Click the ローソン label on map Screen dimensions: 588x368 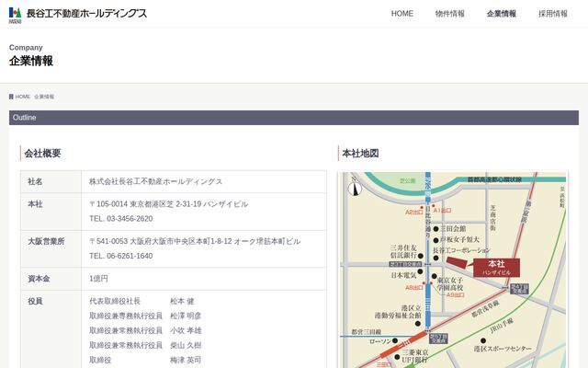pos(380,341)
